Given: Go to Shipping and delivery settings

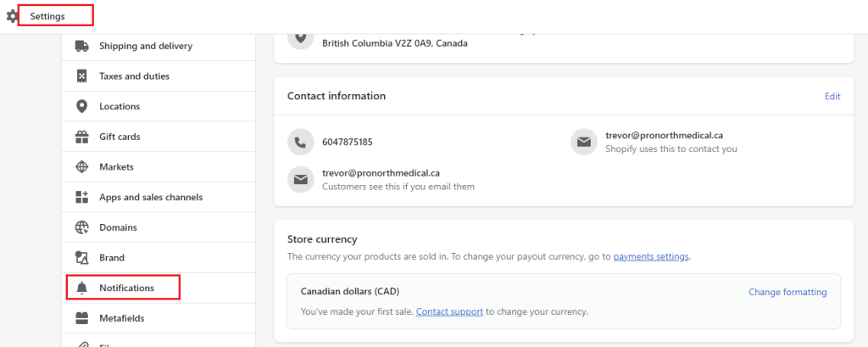Looking at the screenshot, I should (x=145, y=46).
